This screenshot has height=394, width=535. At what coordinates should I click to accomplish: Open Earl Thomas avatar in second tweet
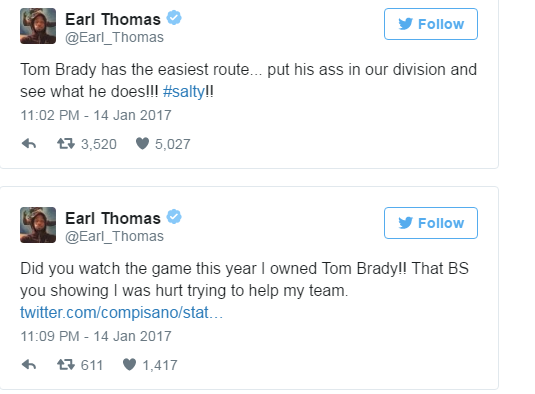(38, 225)
